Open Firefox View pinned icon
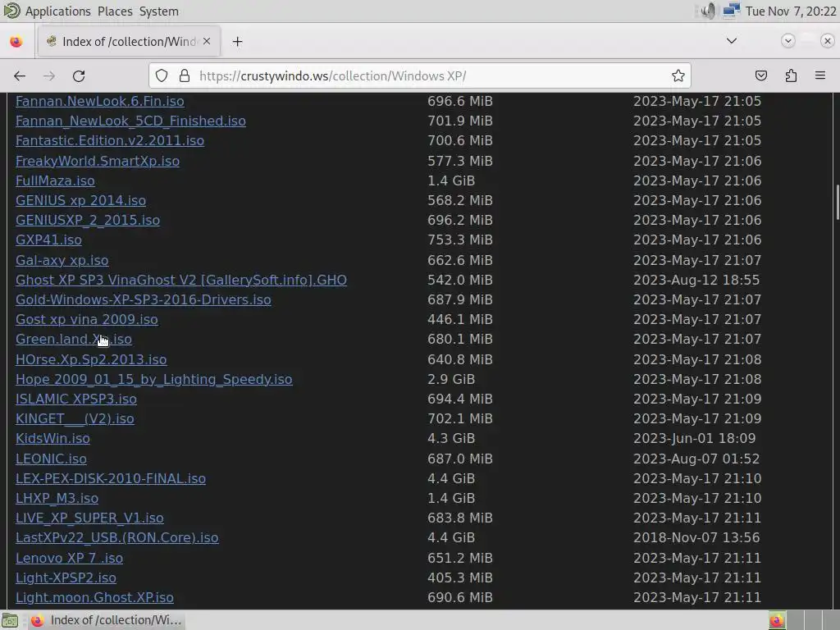 coord(16,42)
